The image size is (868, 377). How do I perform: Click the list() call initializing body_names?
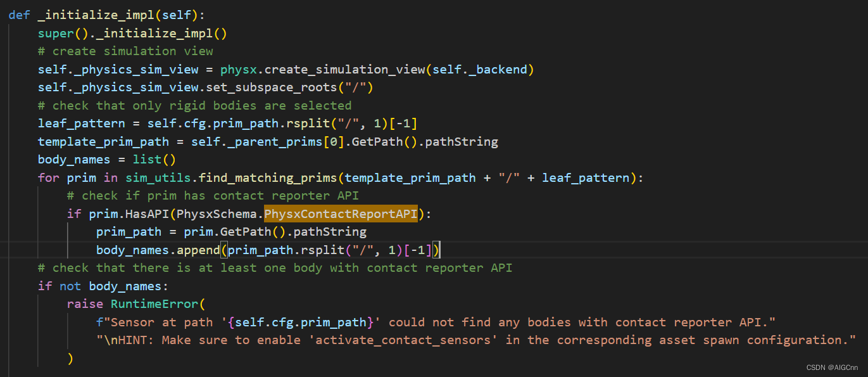(154, 159)
